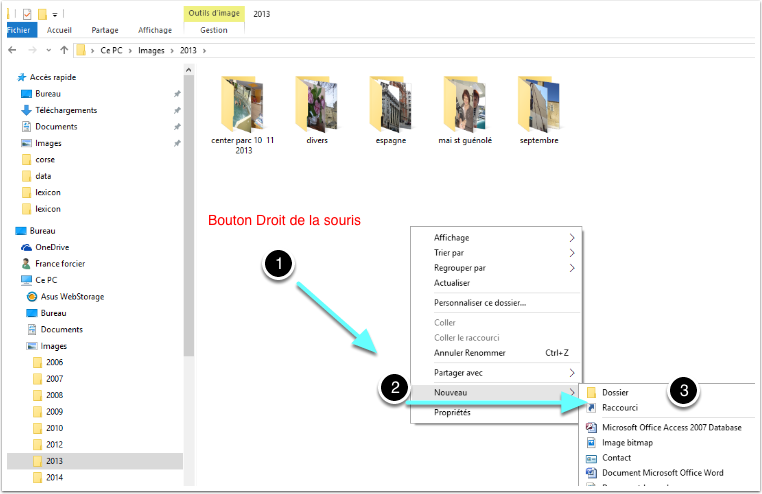Click the Up directory arrow
This screenshot has height=494, width=762.
click(64, 49)
